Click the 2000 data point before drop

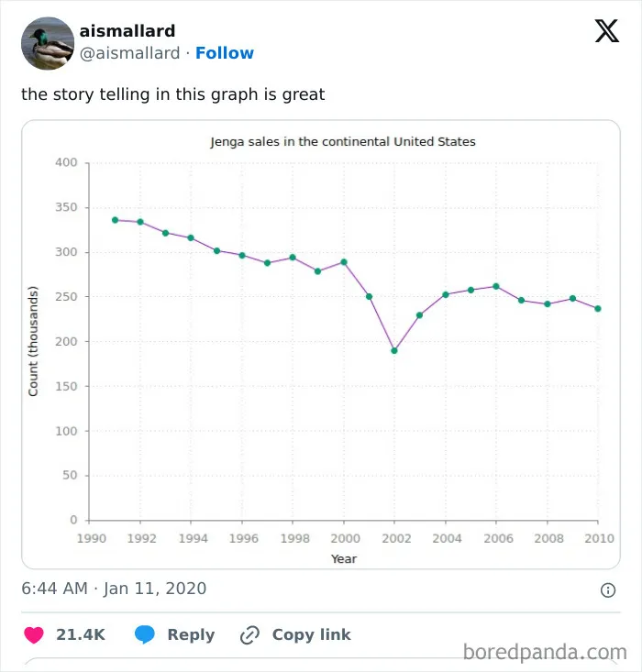pyautogui.click(x=344, y=262)
